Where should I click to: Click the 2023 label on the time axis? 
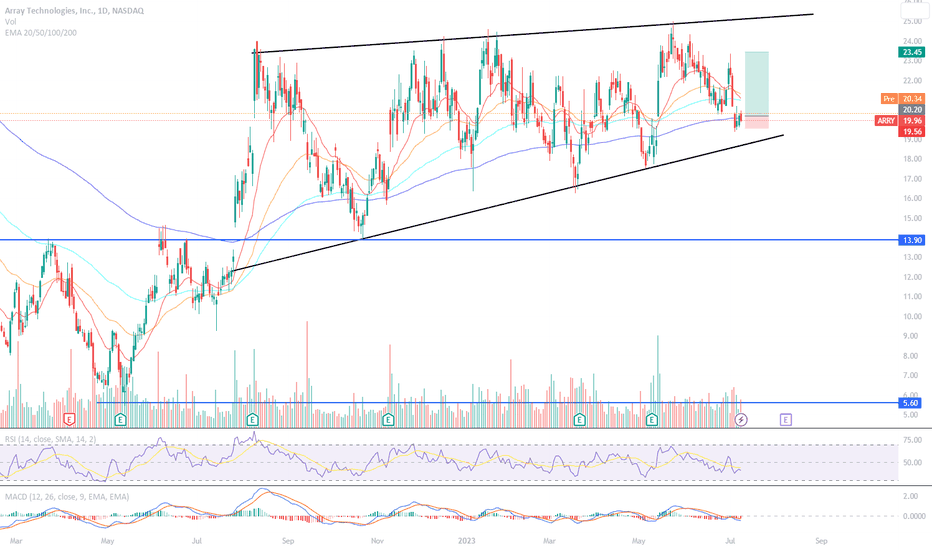tap(467, 541)
